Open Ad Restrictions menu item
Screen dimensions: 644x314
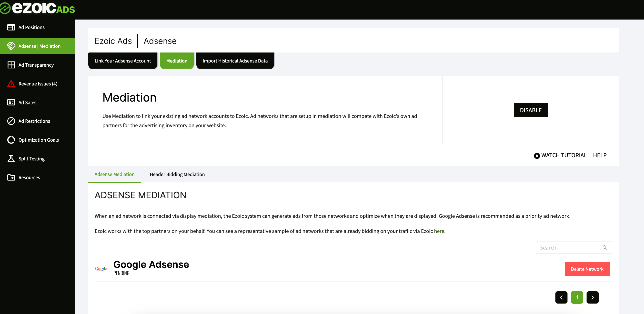click(x=38, y=121)
